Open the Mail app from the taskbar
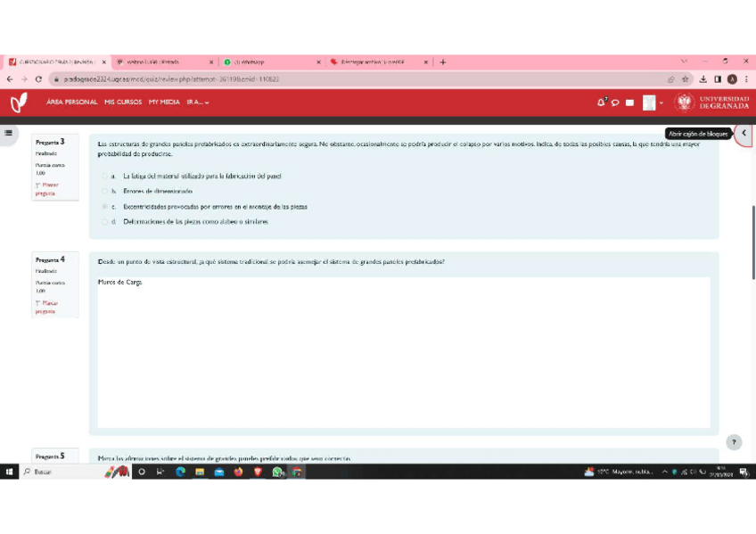 (x=219, y=472)
